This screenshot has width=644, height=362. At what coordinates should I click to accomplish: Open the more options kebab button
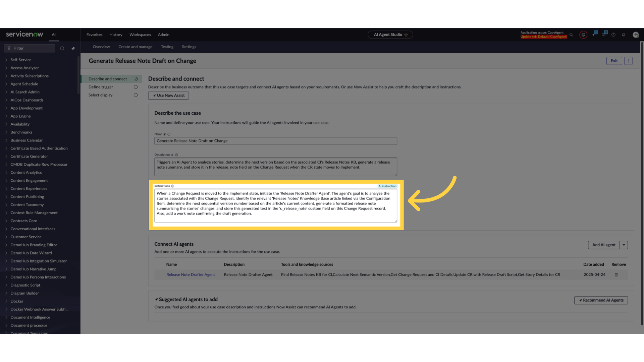[628, 61]
